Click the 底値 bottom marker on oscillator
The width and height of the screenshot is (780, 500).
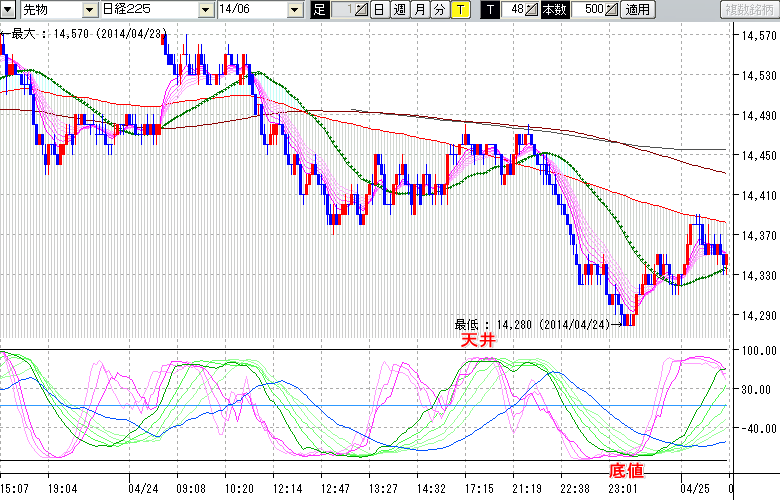pyautogui.click(x=625, y=469)
